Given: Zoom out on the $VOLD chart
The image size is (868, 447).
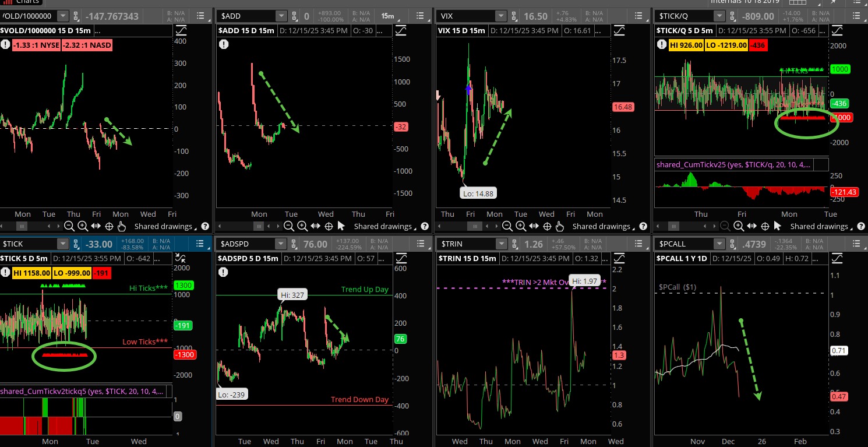Looking at the screenshot, I should [69, 226].
